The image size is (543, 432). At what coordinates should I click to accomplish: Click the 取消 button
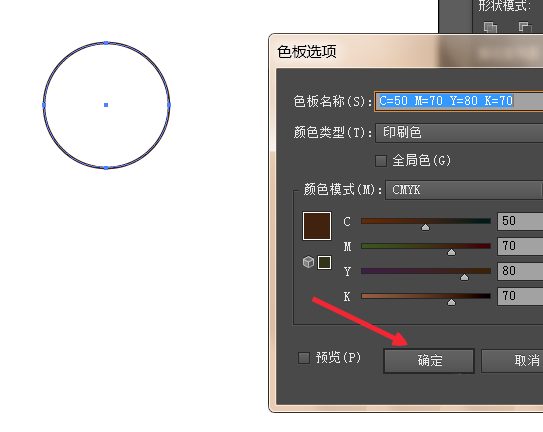(x=512, y=361)
